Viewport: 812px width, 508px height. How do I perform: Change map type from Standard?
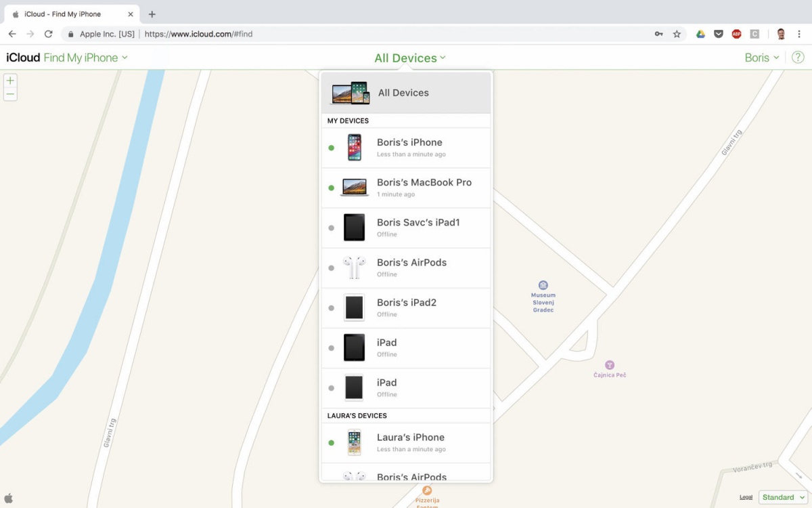pyautogui.click(x=782, y=497)
